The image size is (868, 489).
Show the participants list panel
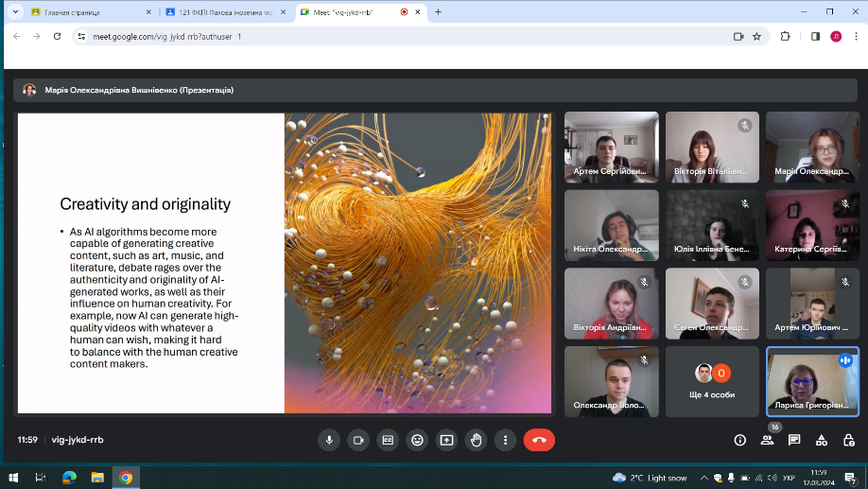pos(767,440)
